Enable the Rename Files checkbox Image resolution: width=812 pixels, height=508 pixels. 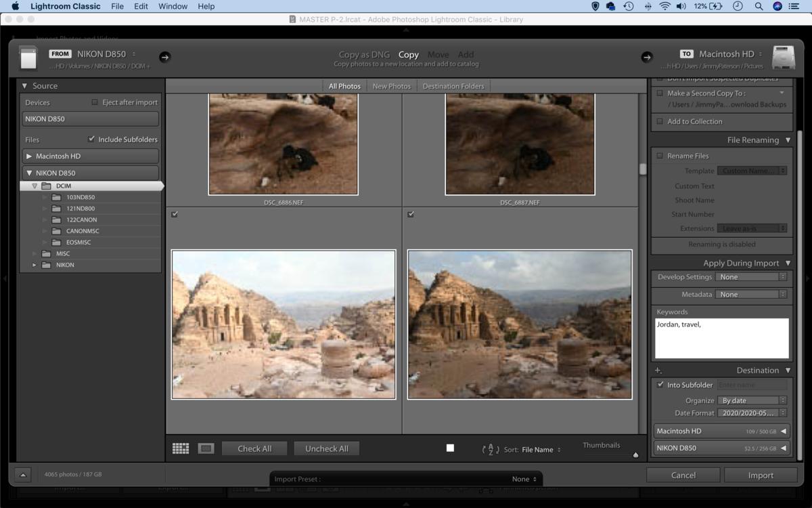point(660,156)
